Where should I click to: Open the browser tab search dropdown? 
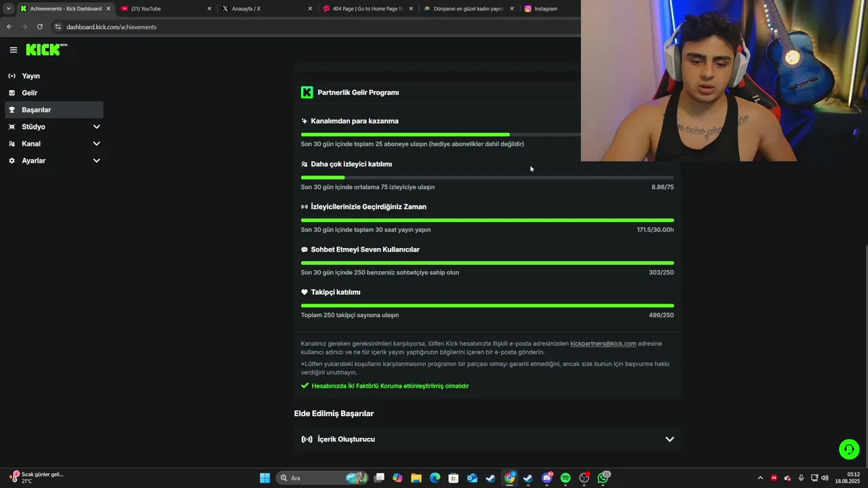click(8, 9)
